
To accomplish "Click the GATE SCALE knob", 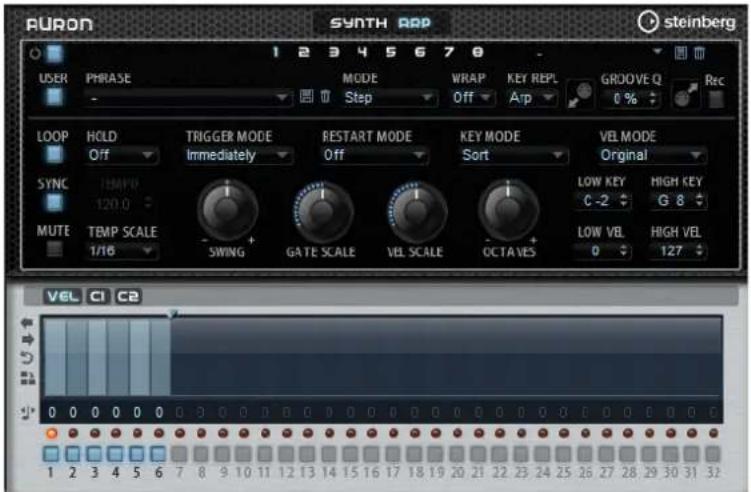I will [322, 211].
